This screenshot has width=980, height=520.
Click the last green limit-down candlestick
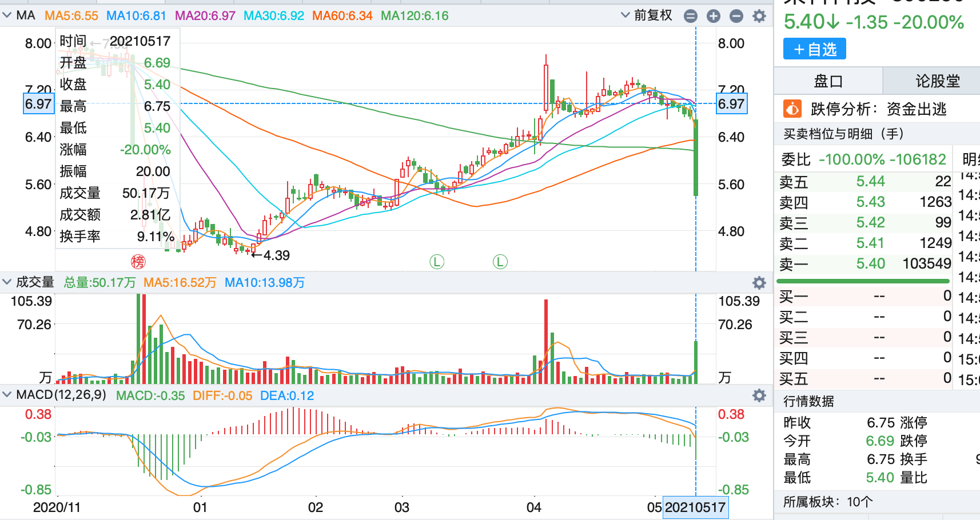click(696, 158)
